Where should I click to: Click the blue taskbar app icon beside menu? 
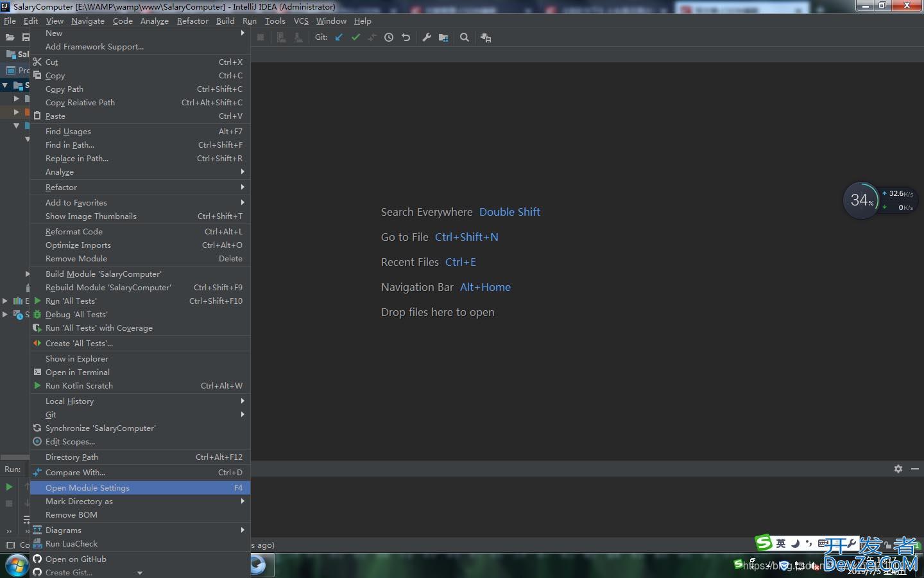pyautogui.click(x=257, y=565)
